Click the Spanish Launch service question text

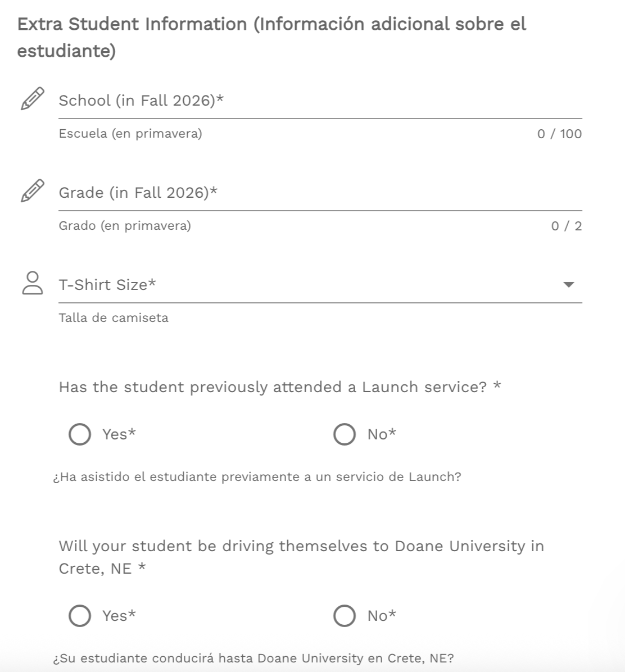coord(257,477)
